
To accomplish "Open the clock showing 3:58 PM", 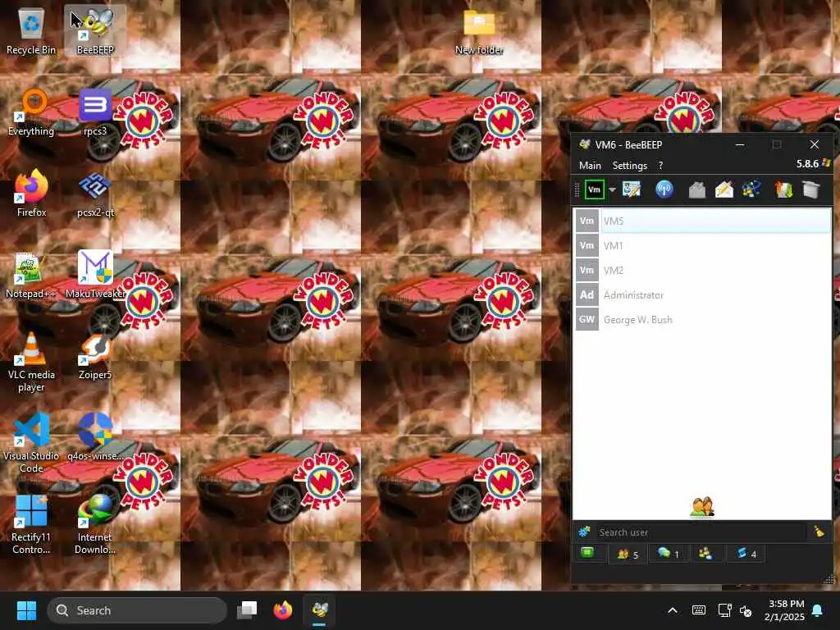I will (784, 610).
